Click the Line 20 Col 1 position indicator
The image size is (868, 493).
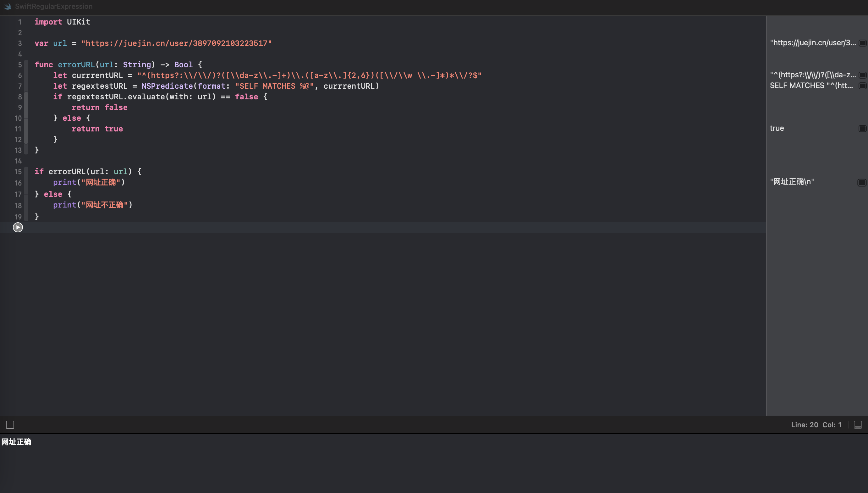coord(816,424)
